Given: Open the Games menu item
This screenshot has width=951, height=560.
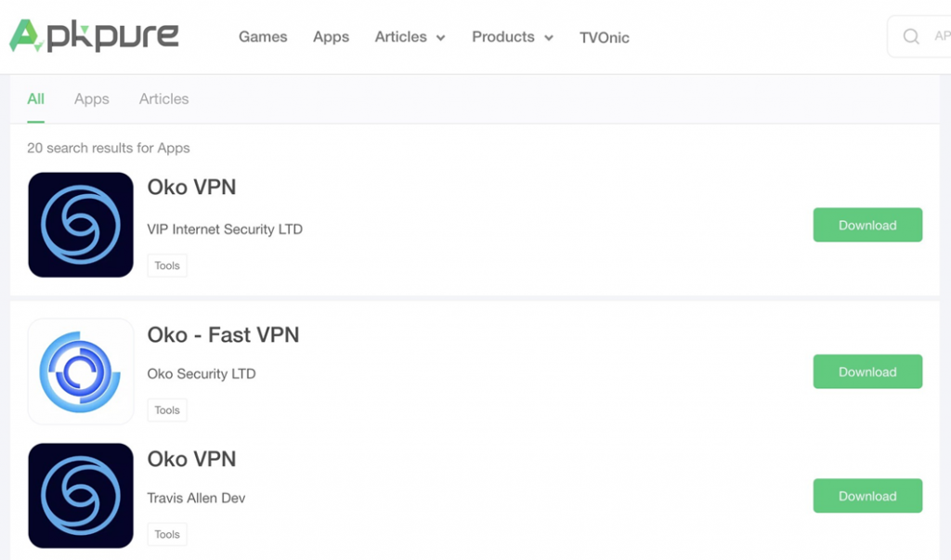Looking at the screenshot, I should 263,37.
